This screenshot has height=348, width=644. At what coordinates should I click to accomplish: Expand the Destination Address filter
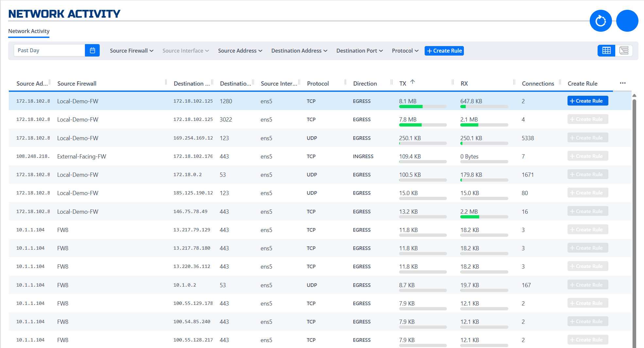coord(299,51)
